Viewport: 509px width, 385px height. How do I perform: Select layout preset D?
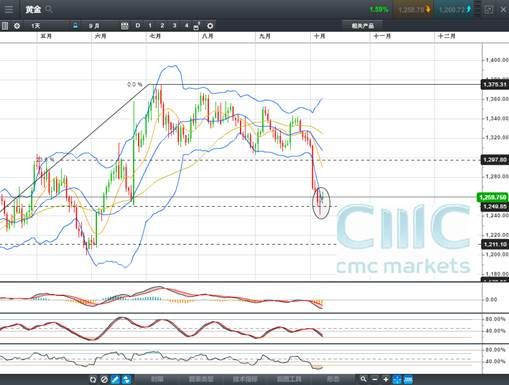tap(138, 26)
